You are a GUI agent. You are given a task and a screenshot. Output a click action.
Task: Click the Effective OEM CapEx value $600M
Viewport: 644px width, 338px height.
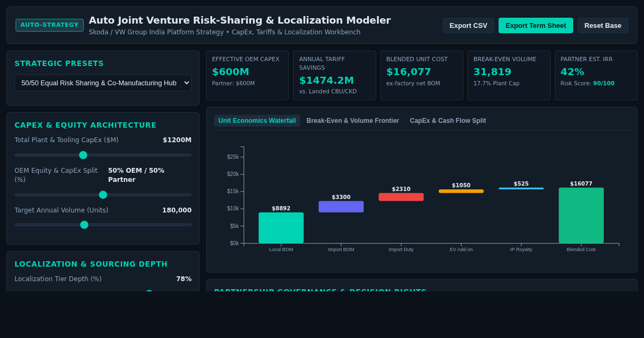pos(231,72)
